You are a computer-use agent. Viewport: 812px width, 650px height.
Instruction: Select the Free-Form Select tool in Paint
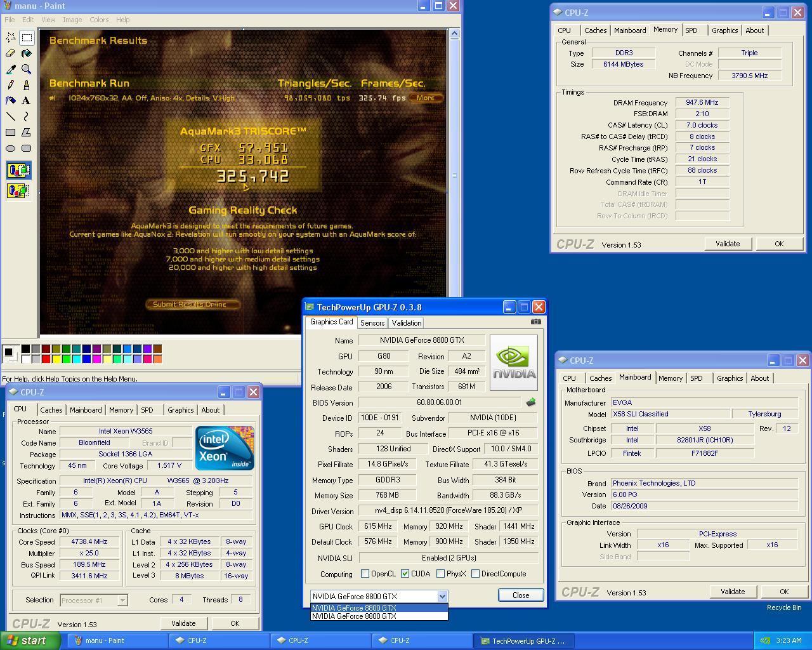click(11, 37)
